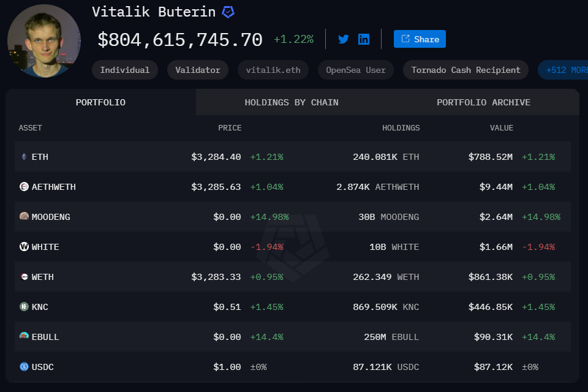Click the WETH token icon
Screen dimensions: 588x392
click(x=24, y=276)
